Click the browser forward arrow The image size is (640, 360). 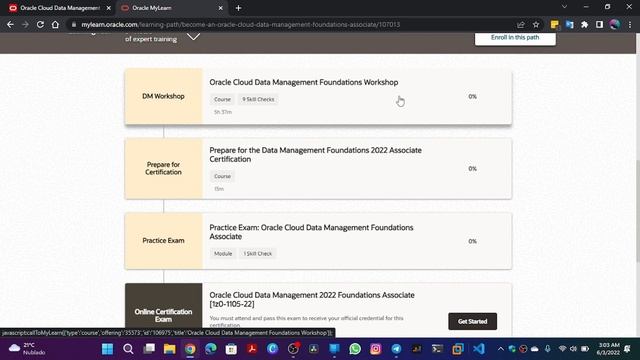coord(25,24)
